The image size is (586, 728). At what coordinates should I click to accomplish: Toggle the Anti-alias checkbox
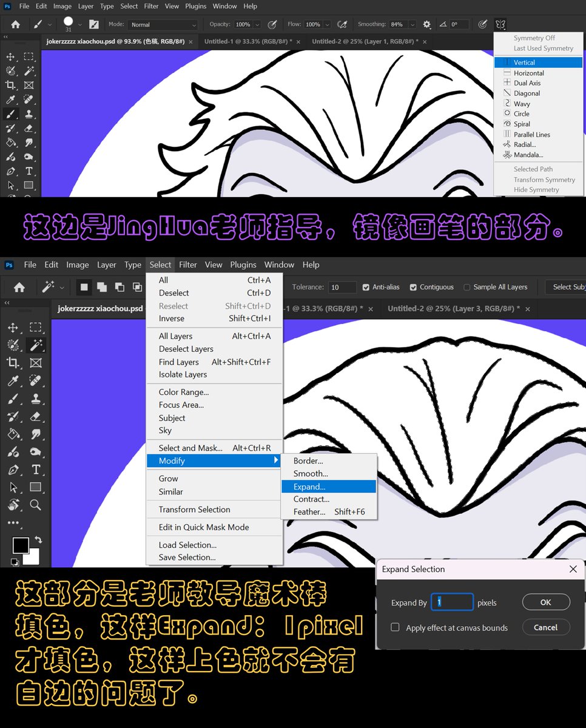tap(366, 287)
